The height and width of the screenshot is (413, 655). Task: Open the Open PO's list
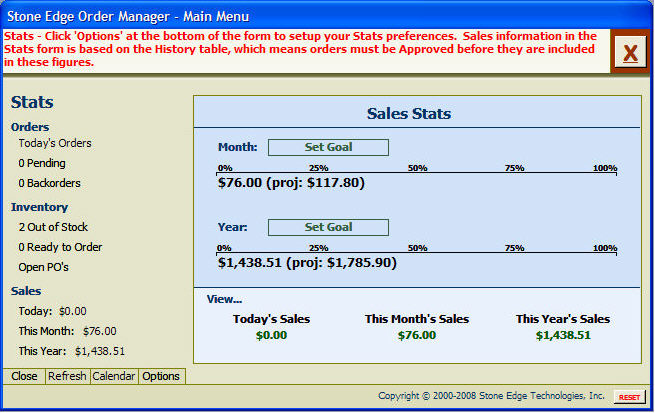[43, 267]
